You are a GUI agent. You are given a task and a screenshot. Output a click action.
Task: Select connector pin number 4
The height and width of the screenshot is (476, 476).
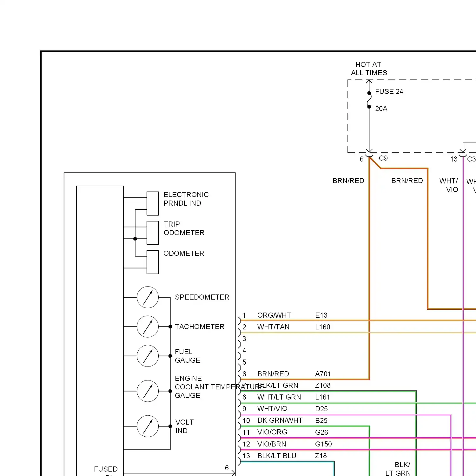click(x=244, y=350)
